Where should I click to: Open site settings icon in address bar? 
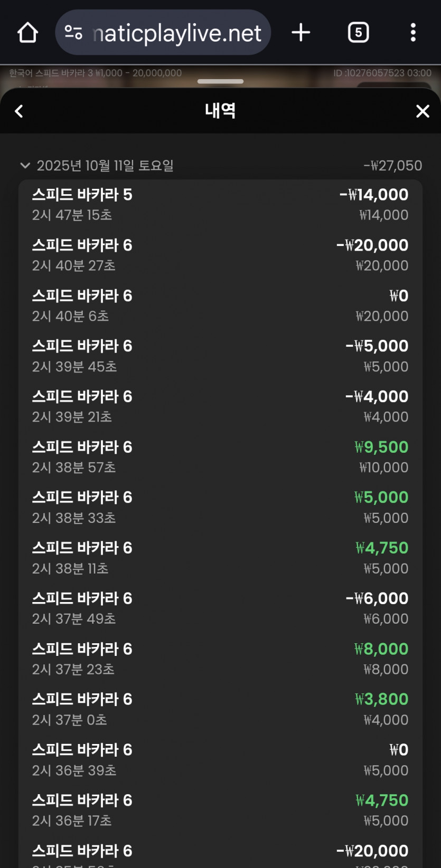pos(73,33)
